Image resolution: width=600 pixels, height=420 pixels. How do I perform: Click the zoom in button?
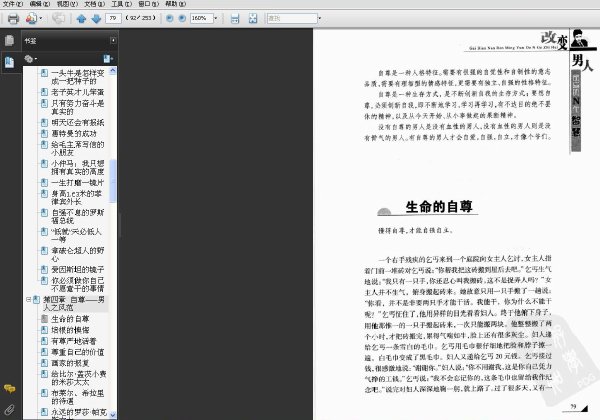point(182,18)
